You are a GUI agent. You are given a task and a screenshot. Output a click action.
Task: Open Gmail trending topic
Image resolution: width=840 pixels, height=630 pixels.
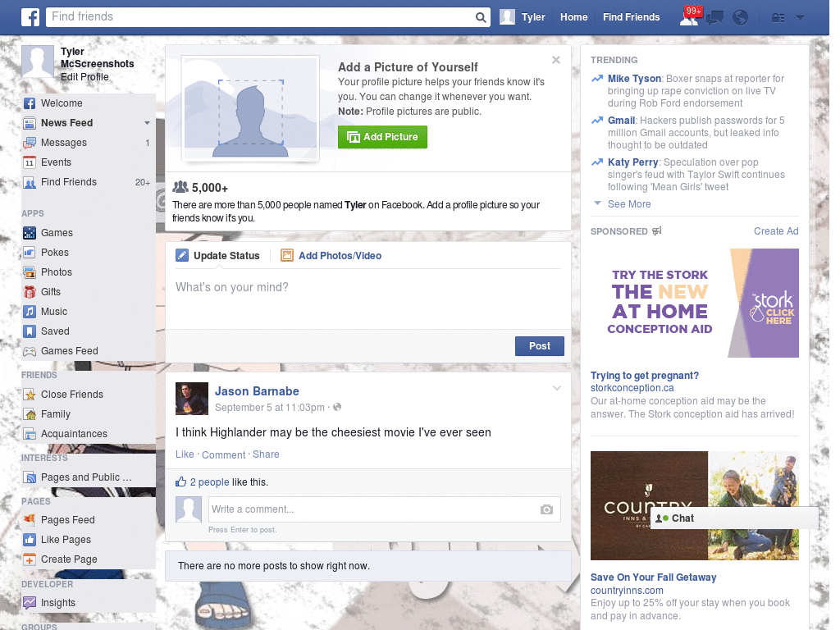[x=622, y=121]
